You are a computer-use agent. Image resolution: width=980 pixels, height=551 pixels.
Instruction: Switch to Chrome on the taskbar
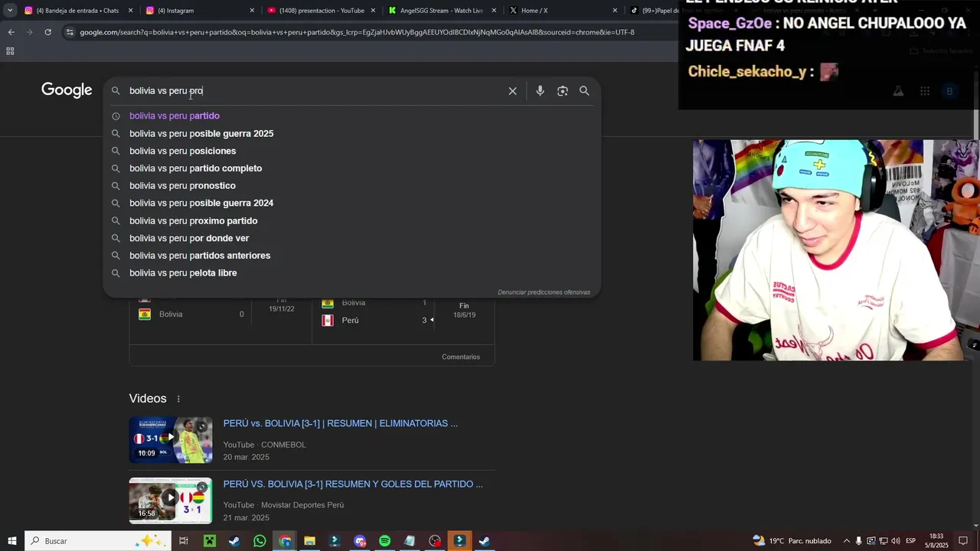(x=285, y=541)
